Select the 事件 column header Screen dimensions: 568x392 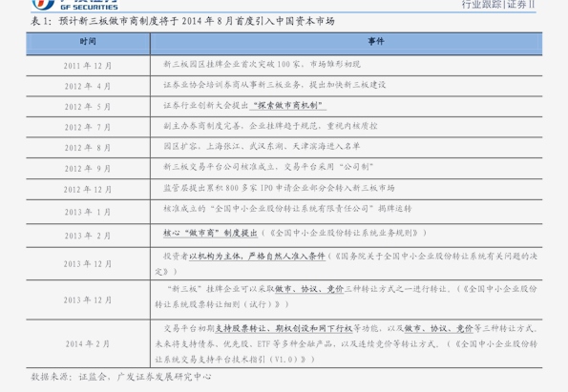(x=347, y=42)
